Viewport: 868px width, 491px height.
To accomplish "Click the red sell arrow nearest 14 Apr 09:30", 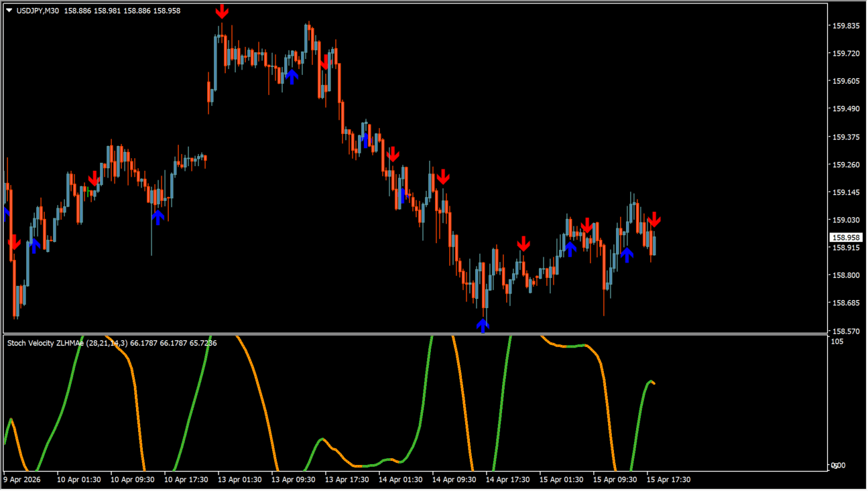I will click(x=442, y=177).
